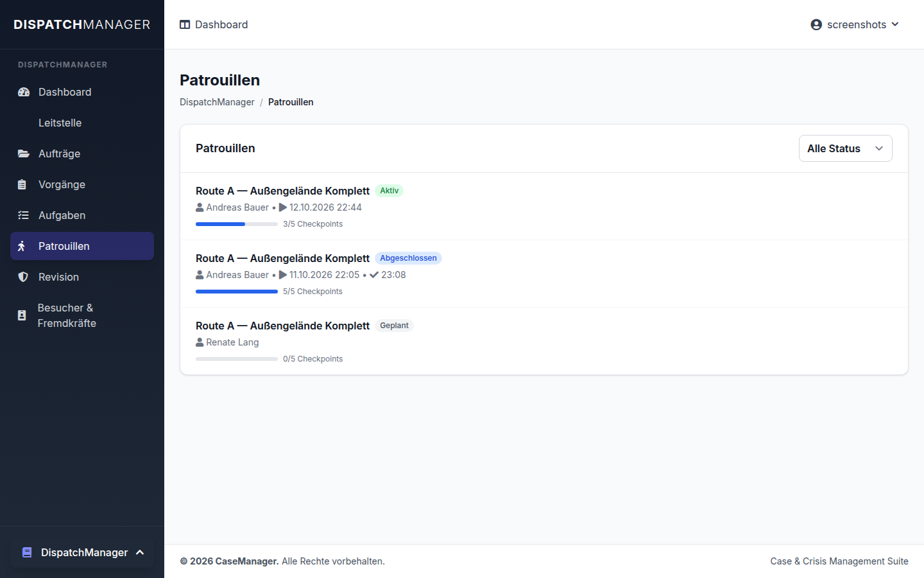This screenshot has width=924, height=578.
Task: Click the Geplant status badge
Action: click(394, 326)
